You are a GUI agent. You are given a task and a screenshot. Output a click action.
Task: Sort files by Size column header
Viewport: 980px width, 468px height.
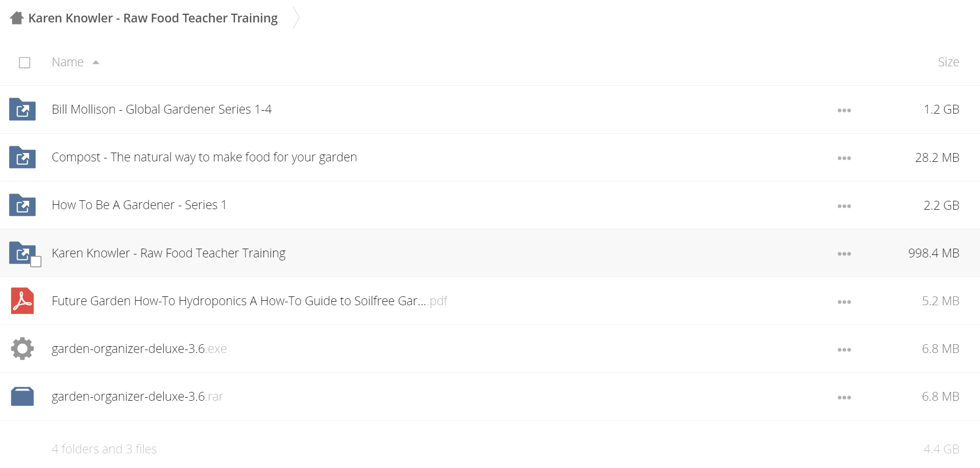[948, 62]
